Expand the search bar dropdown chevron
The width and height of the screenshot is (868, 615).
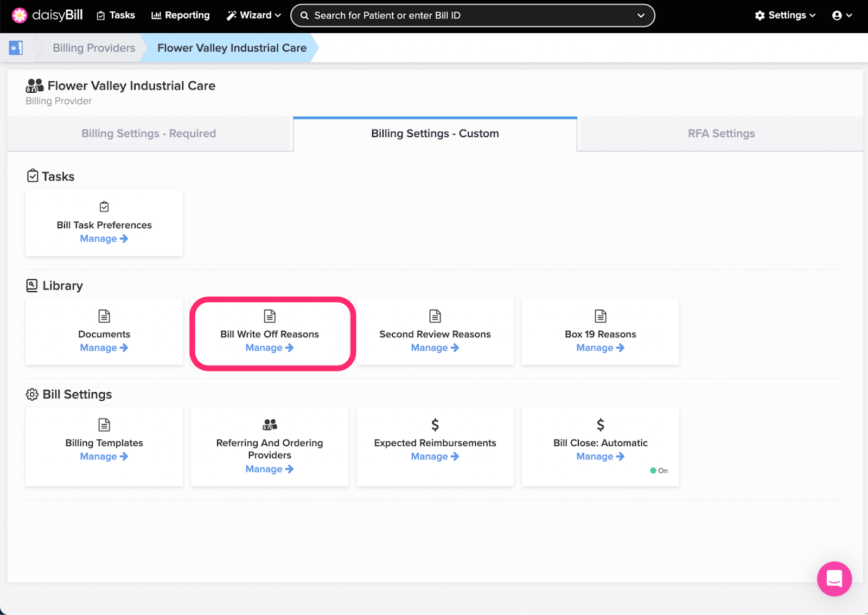click(x=641, y=16)
